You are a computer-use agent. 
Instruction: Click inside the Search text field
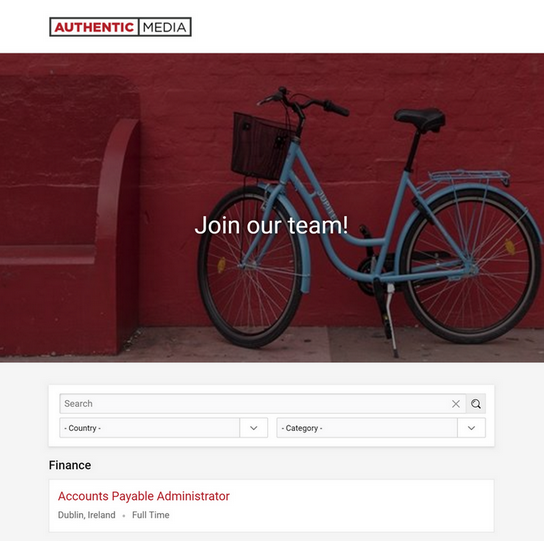[255, 404]
